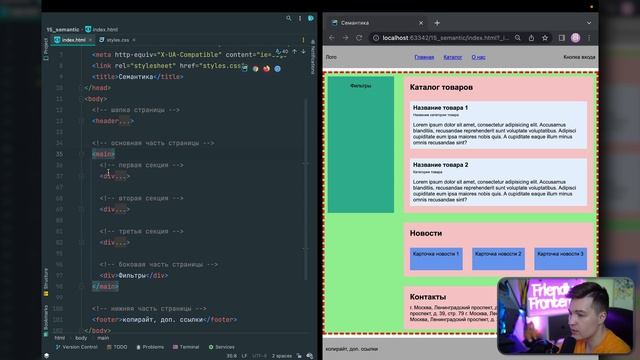The width and height of the screenshot is (640, 360).
Task: Jump to the next highlighted error arrow
Action: click(303, 52)
